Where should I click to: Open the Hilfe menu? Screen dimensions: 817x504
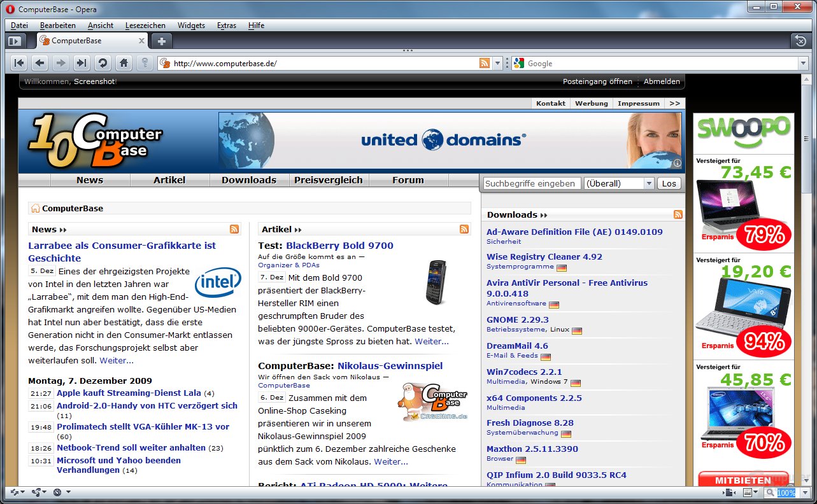coord(257,25)
